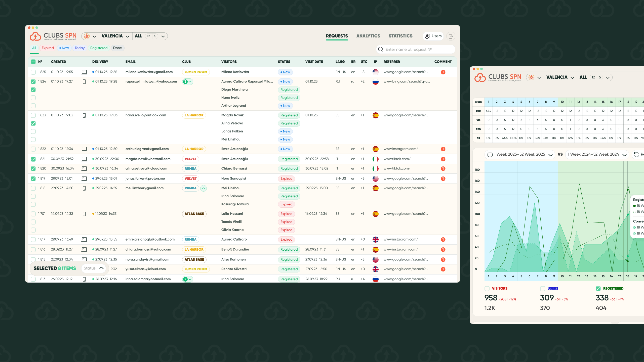Expand the visitor group badge on request 1824
This screenshot has width=644, height=362.
[x=188, y=81]
